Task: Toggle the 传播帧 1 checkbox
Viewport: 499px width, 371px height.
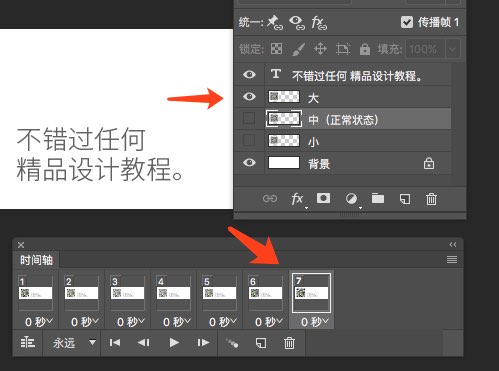Action: click(407, 22)
